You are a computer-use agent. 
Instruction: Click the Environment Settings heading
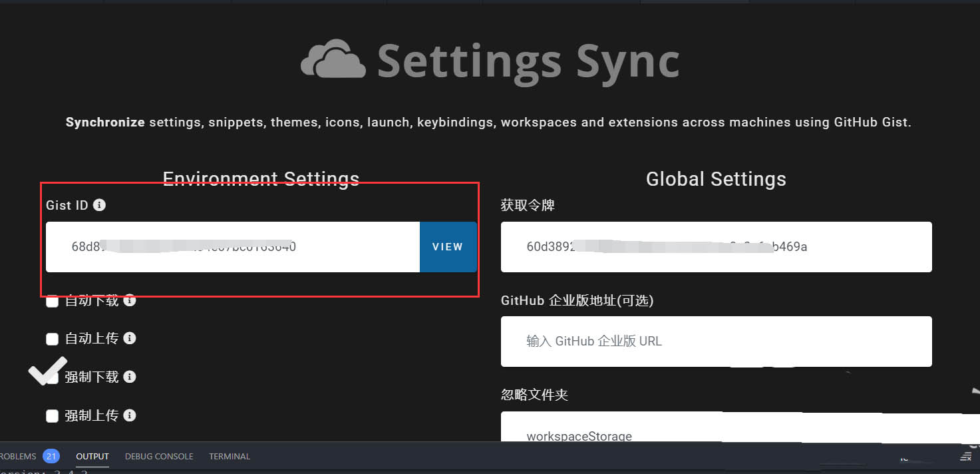(261, 179)
